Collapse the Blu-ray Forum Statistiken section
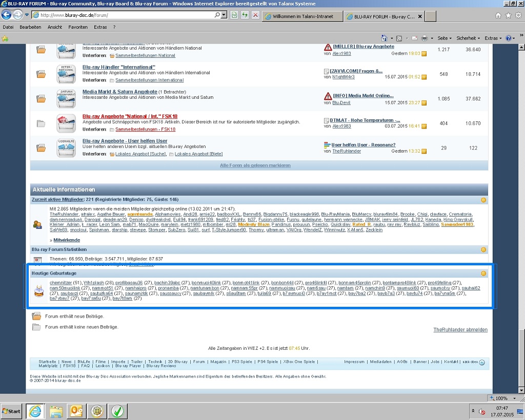Screen dimensions: 525x420 click(x=483, y=249)
